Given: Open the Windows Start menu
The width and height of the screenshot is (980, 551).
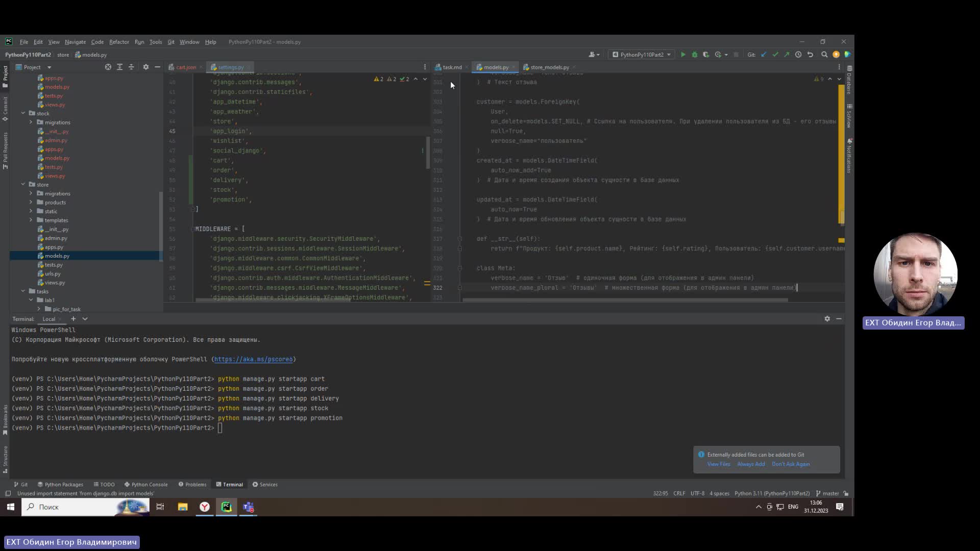Looking at the screenshot, I should pos(10,507).
